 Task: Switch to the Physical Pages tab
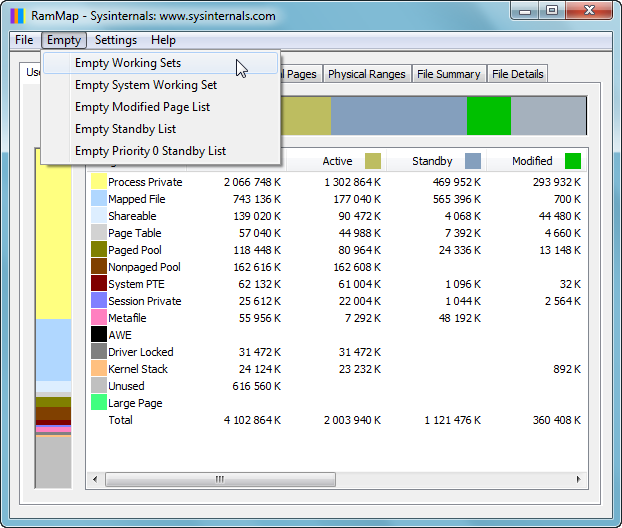(301, 74)
